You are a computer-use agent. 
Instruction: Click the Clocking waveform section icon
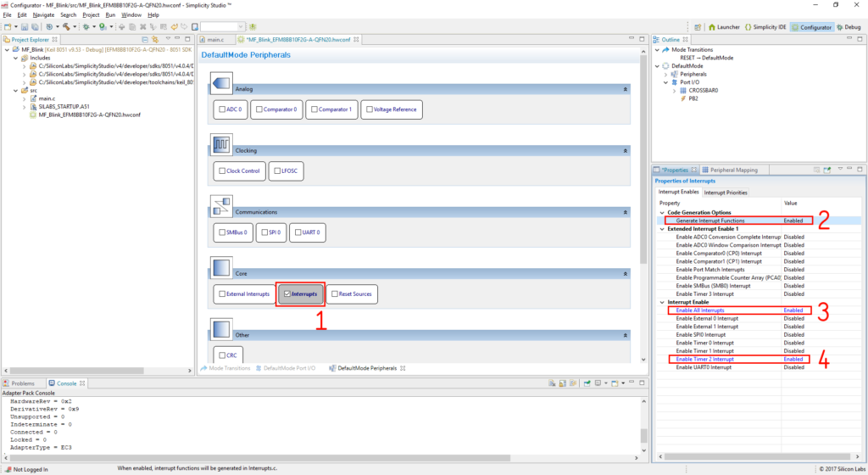[x=220, y=144]
